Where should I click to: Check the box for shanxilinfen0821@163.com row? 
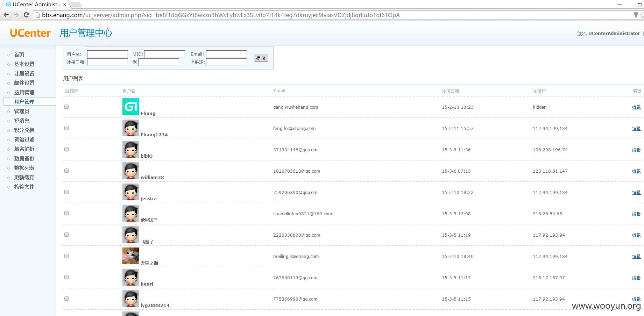pos(66,213)
